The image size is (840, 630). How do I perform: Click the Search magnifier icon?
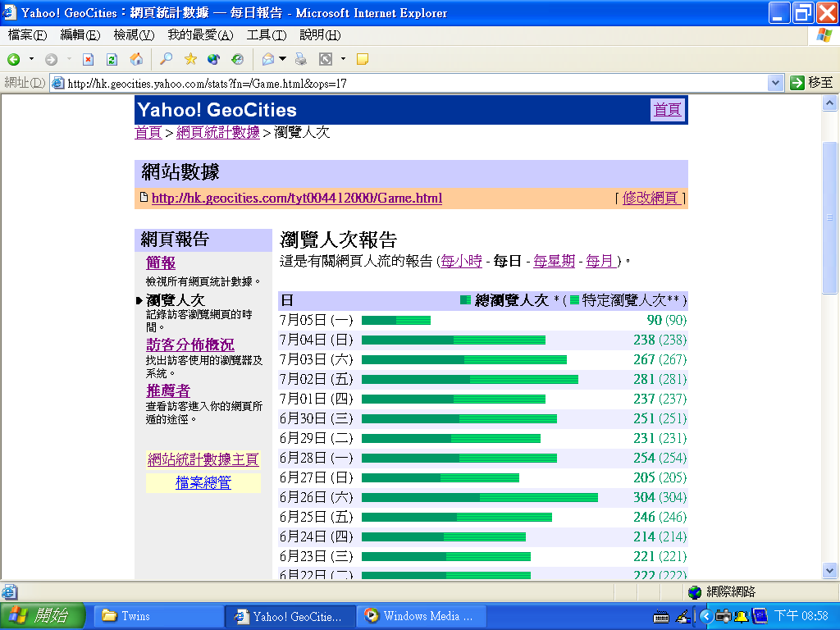click(x=166, y=59)
